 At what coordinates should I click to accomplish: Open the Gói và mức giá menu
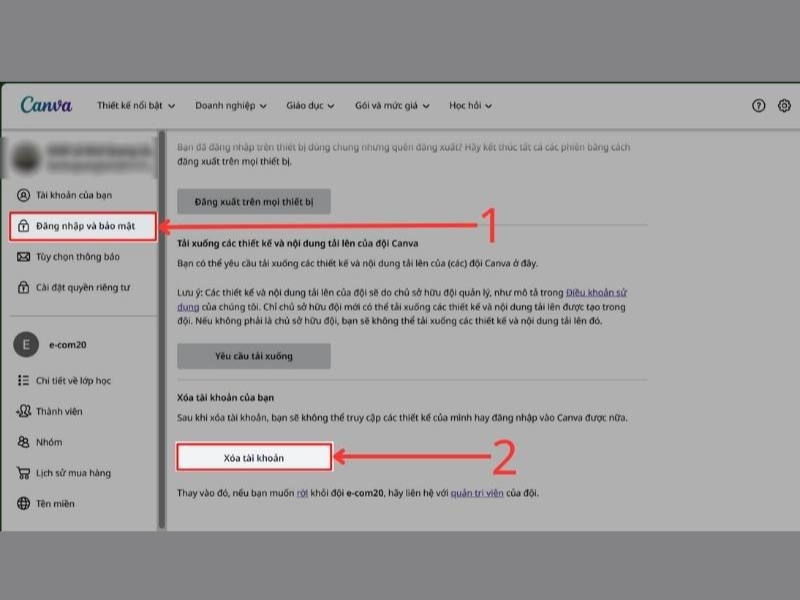(x=392, y=106)
